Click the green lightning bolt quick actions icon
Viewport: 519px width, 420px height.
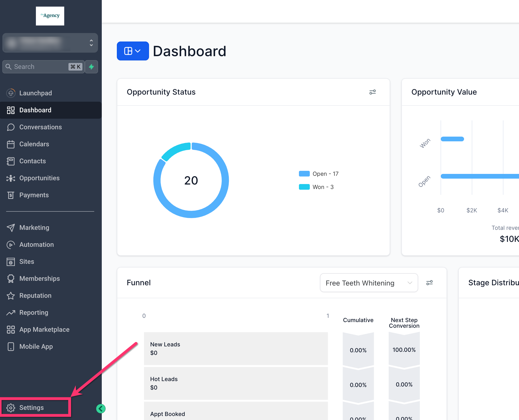tap(91, 67)
